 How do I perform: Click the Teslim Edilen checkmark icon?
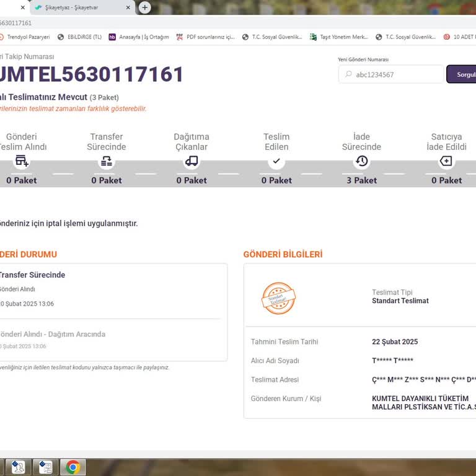pyautogui.click(x=276, y=161)
